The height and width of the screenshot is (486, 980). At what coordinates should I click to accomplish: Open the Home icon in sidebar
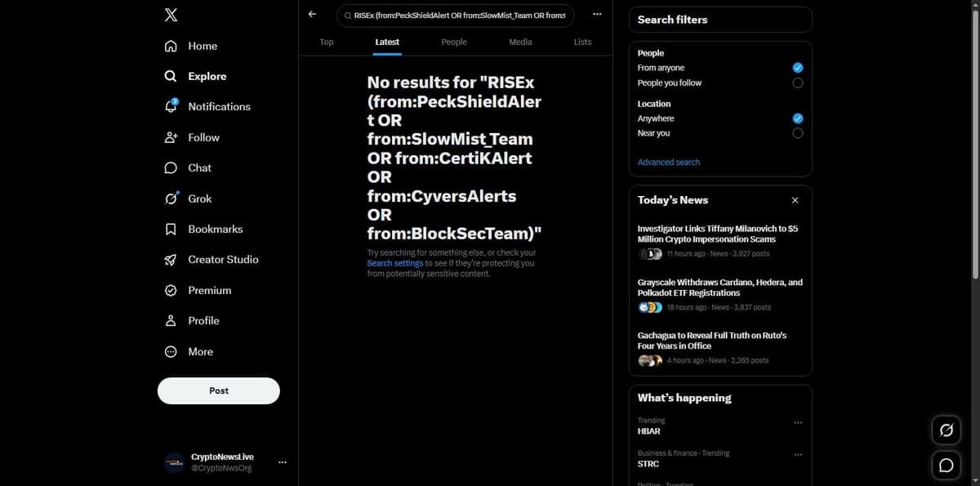tap(171, 46)
